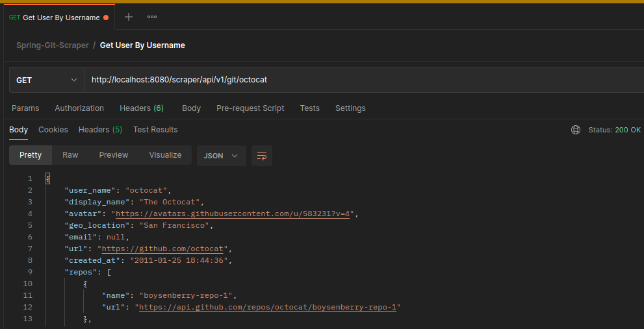This screenshot has width=644, height=329.
Task: Select the Pretty view mode
Action: [x=31, y=155]
